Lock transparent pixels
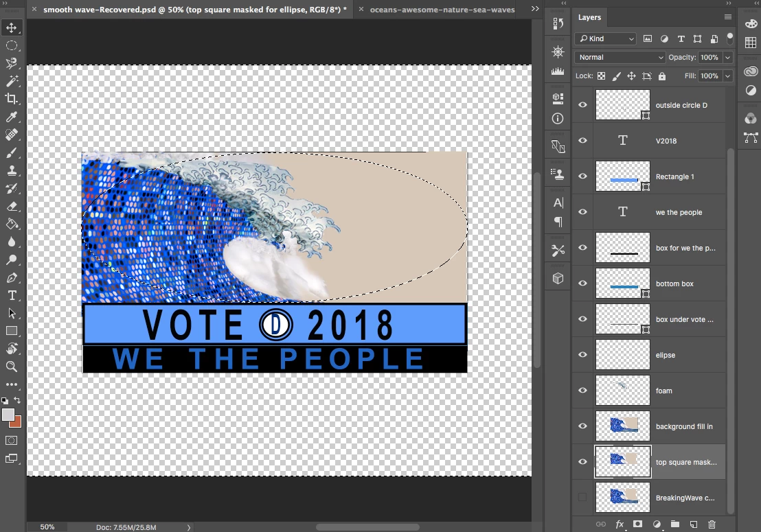Image resolution: width=761 pixels, height=532 pixels. (x=602, y=76)
